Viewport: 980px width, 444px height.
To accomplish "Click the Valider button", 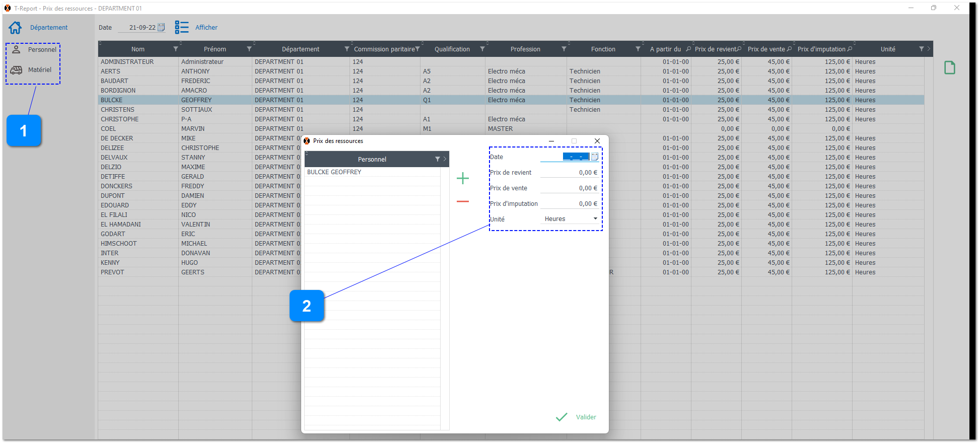I will [x=577, y=417].
